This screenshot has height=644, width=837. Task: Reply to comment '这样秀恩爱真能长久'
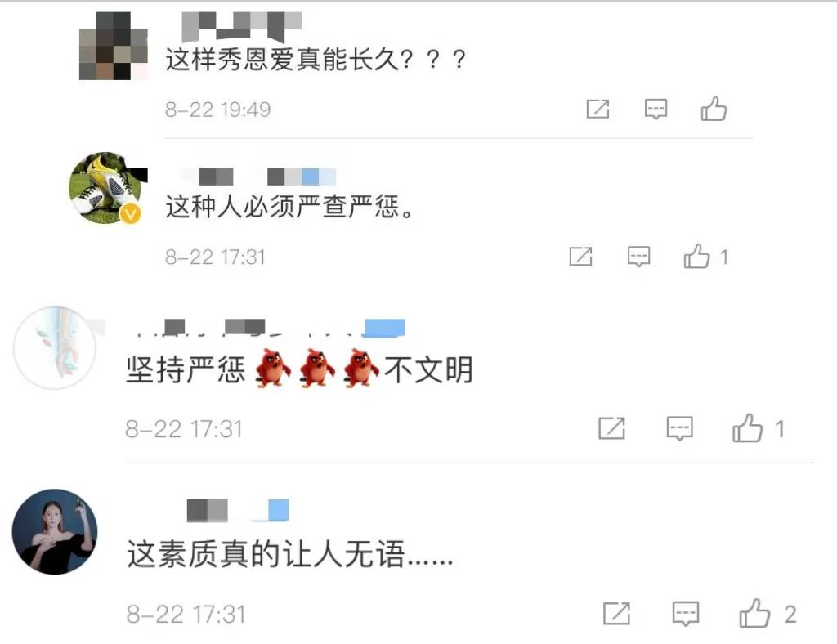pyautogui.click(x=656, y=109)
